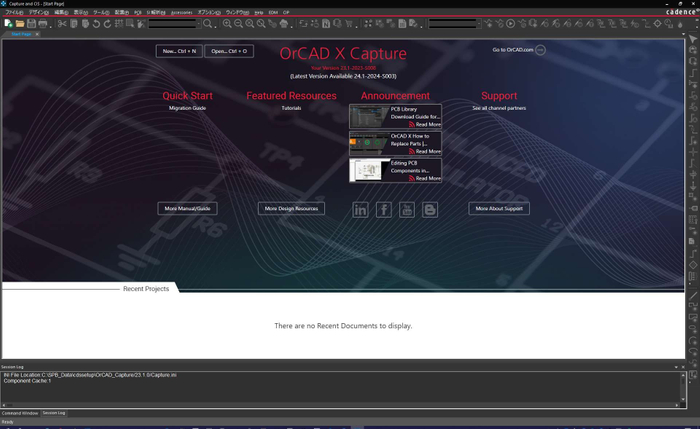The height and width of the screenshot is (429, 700).
Task: Click the More About Support button
Action: 499,209
